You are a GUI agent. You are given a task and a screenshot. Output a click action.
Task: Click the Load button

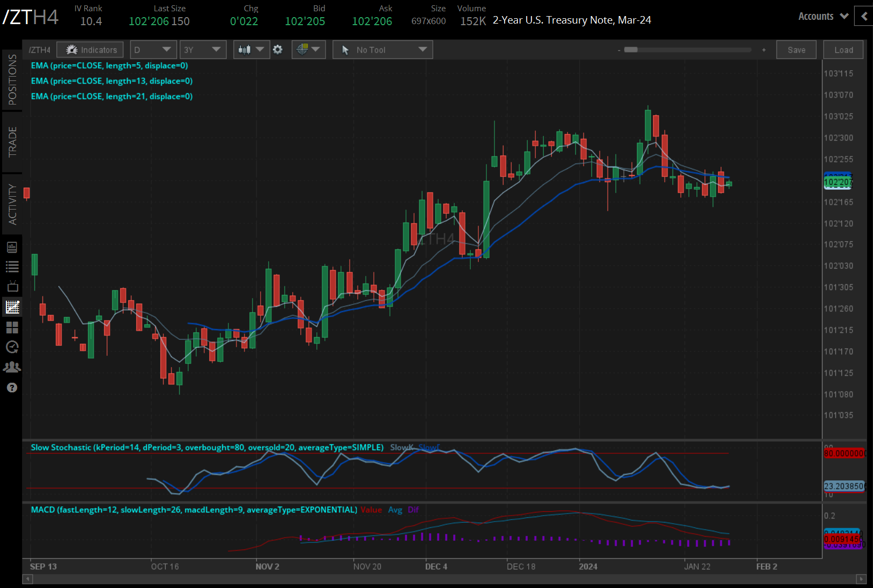point(843,49)
